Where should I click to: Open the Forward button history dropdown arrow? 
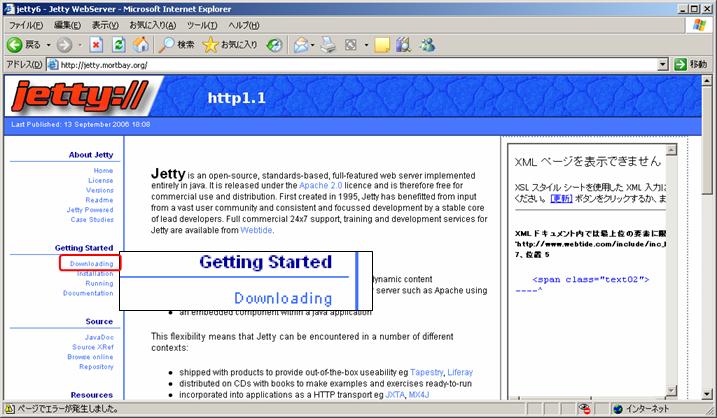click(80, 45)
